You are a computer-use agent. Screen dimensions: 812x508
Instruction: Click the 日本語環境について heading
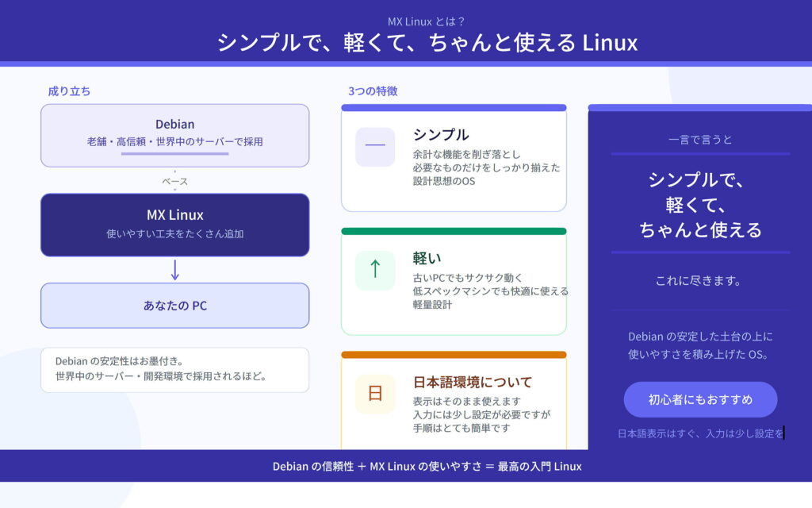[x=473, y=382]
